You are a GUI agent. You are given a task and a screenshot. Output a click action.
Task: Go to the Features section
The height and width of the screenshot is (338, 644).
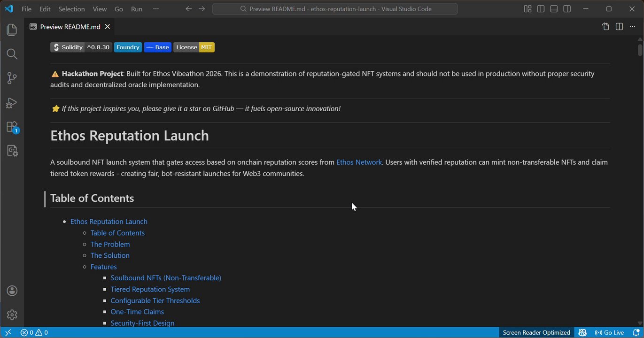coord(104,267)
